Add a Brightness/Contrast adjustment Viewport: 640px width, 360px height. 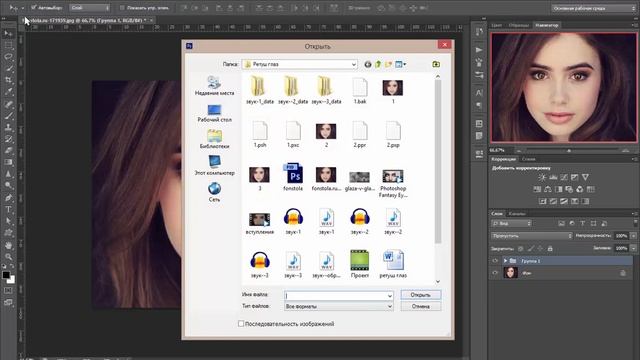point(542,177)
